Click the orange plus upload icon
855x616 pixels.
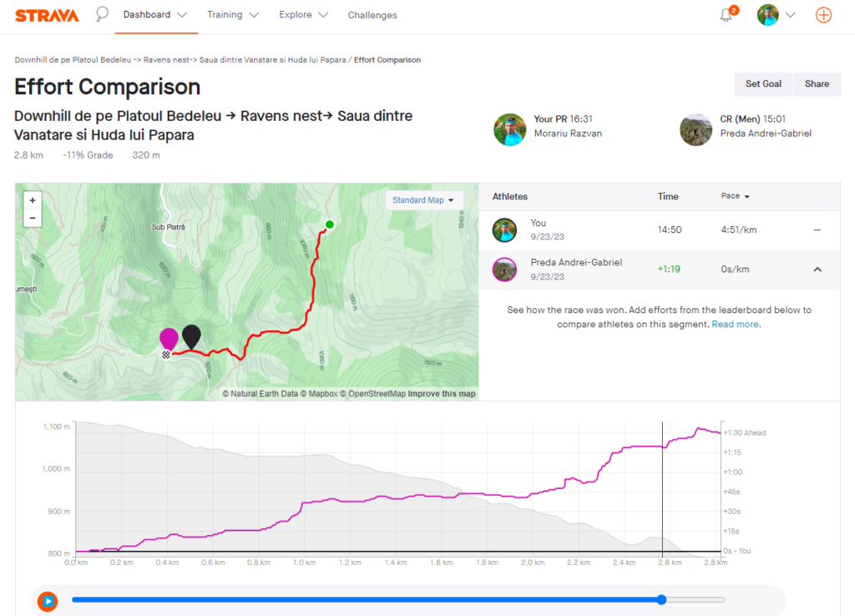(823, 15)
